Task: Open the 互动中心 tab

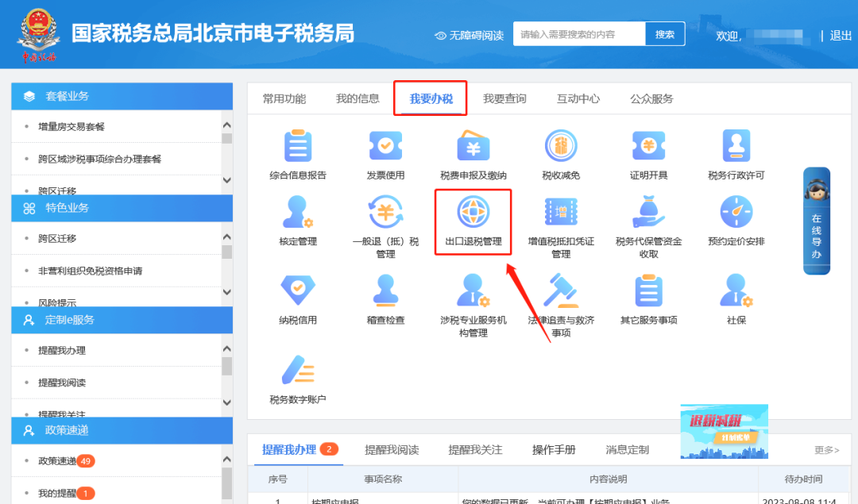Action: click(x=578, y=99)
